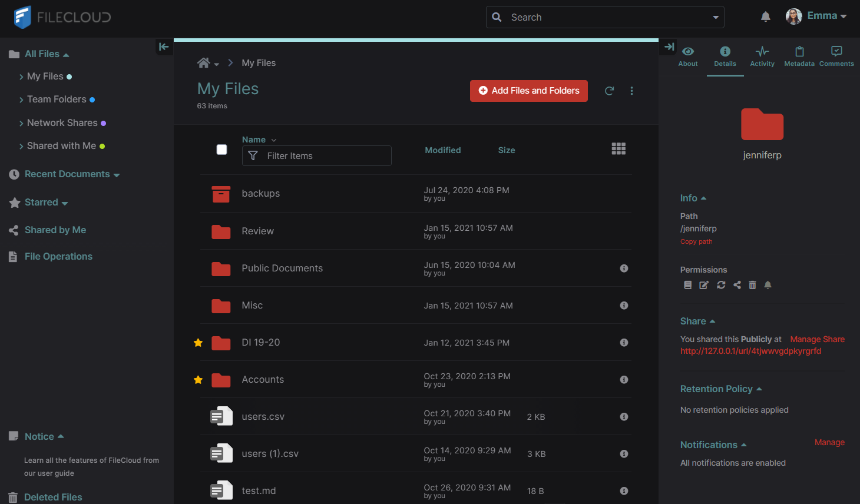Click the home breadcrumb icon
Screen dimensions: 860x504
coord(204,63)
